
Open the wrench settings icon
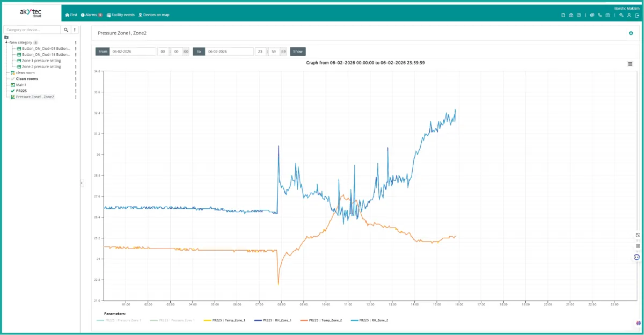tap(621, 15)
